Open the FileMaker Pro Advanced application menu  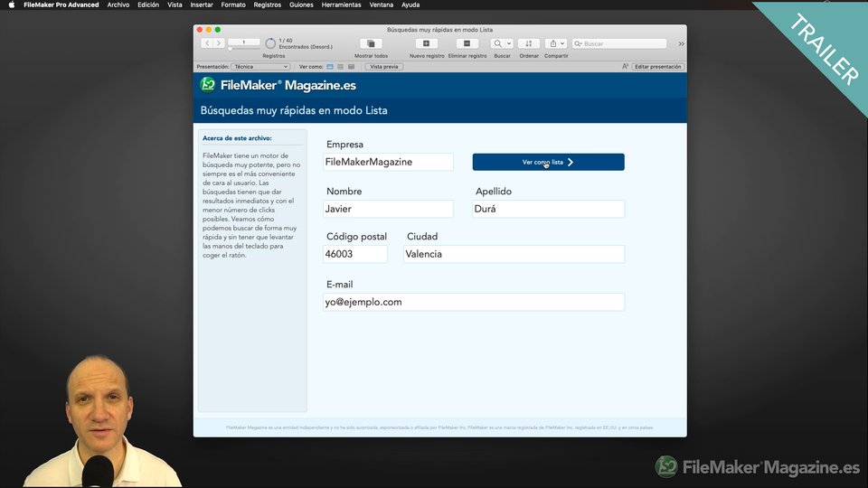pos(61,5)
